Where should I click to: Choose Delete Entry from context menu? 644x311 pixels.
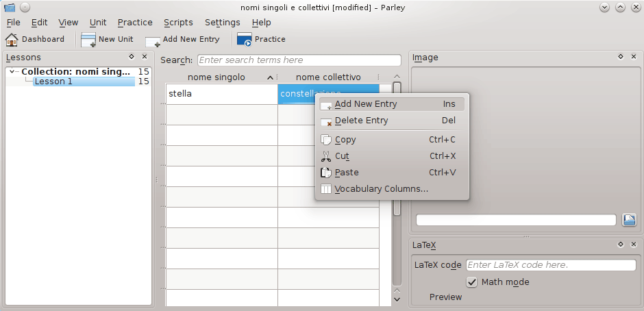361,121
